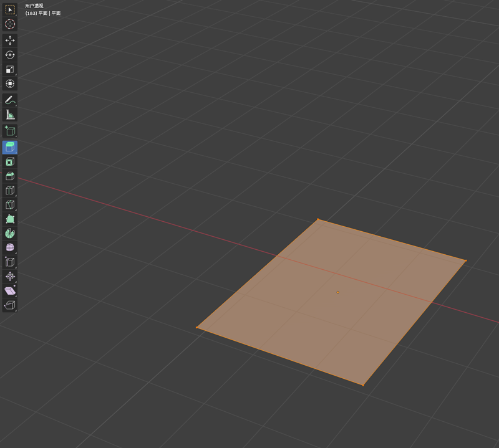
Task: Enable the combined Transform tool
Action: pos(10,83)
